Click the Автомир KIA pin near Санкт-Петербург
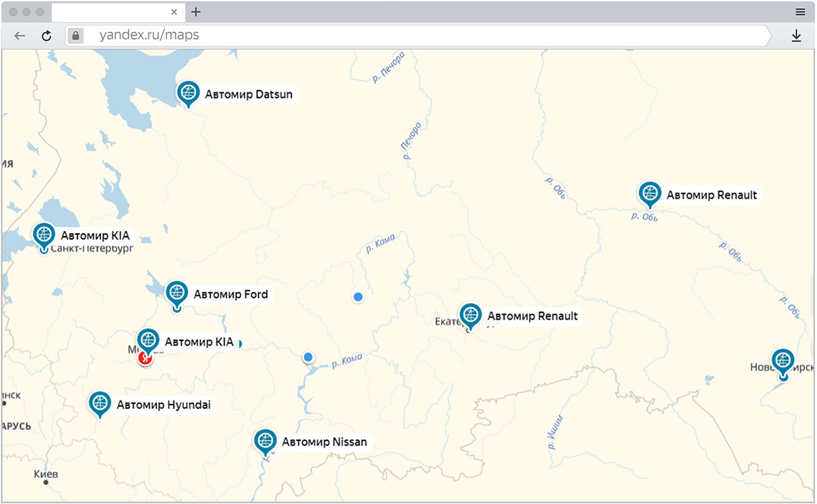 pos(44,235)
